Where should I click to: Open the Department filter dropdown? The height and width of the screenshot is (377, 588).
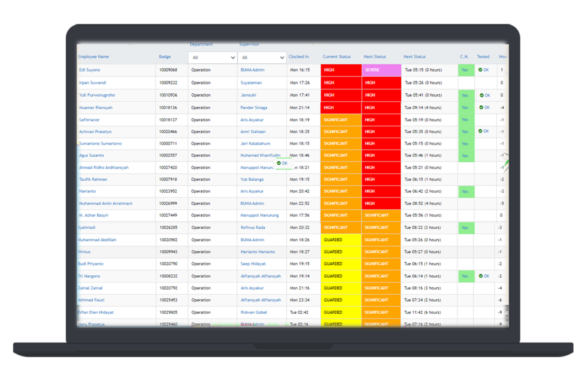pos(212,58)
